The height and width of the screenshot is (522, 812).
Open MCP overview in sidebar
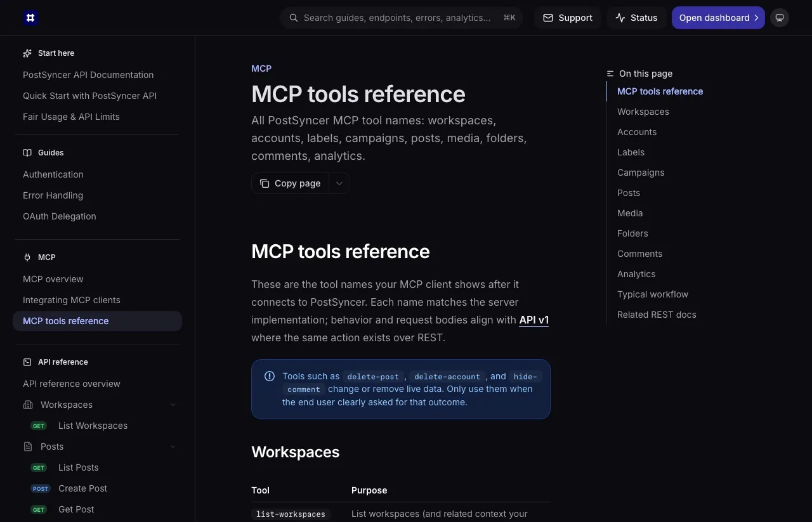tap(53, 279)
